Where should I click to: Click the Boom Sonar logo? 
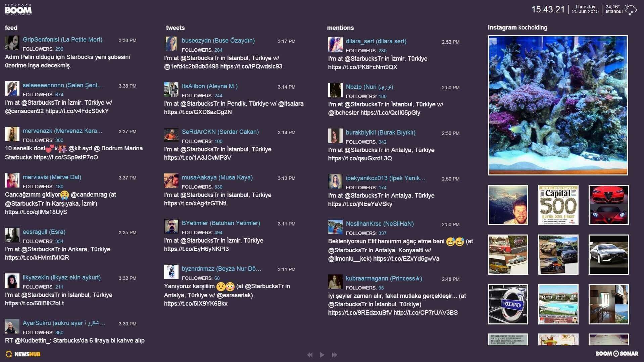[617, 354]
